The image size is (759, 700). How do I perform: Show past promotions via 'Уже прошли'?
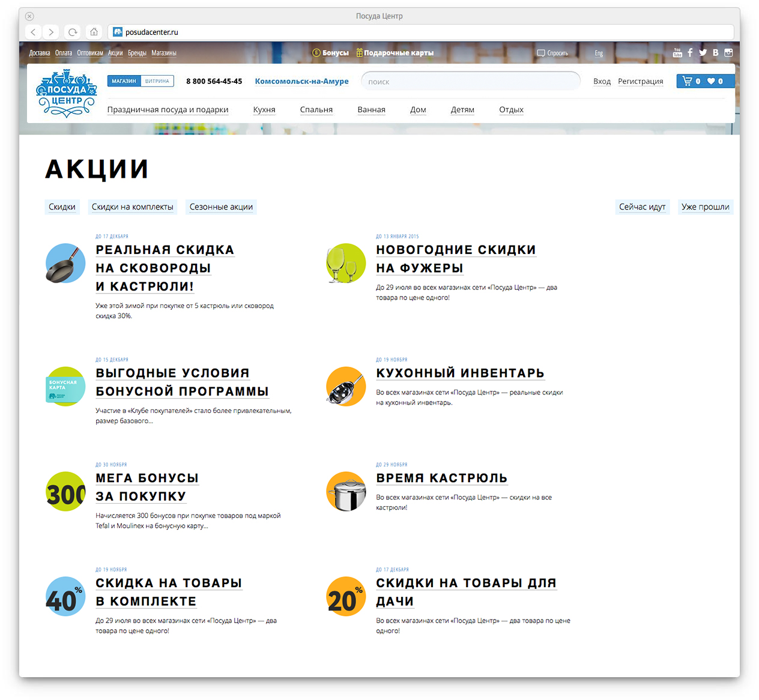705,207
